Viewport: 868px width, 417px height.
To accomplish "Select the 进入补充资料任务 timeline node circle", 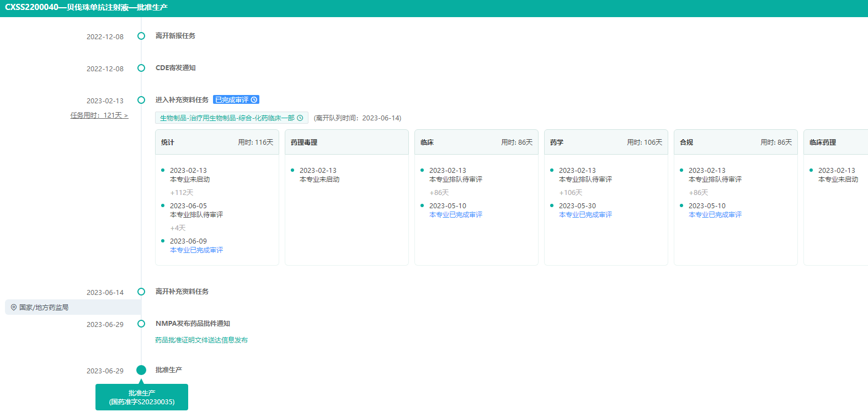I will tap(141, 100).
